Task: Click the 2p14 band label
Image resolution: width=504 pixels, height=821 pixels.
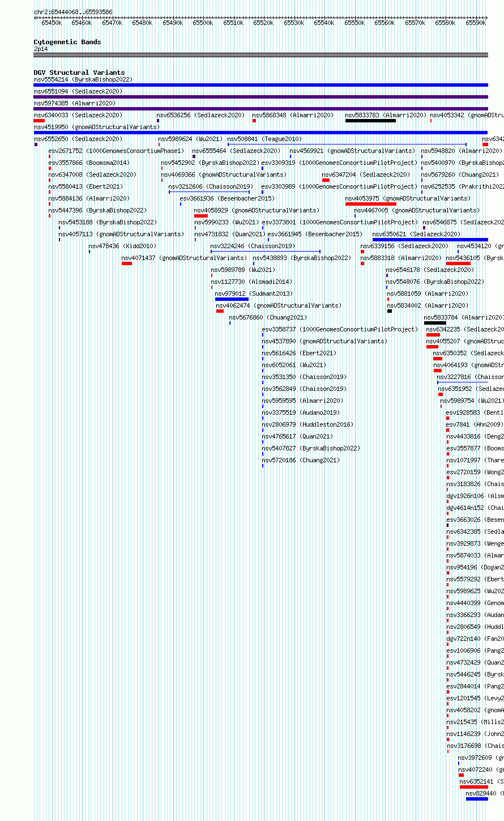Action: click(x=41, y=49)
